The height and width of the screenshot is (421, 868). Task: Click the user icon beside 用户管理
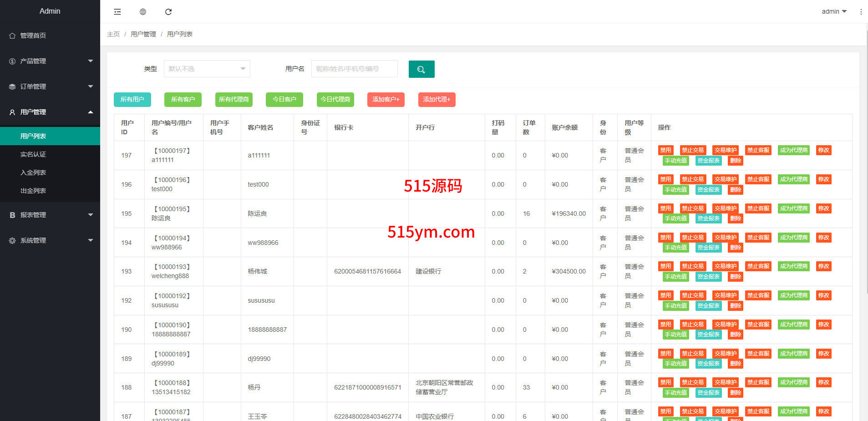pyautogui.click(x=12, y=112)
